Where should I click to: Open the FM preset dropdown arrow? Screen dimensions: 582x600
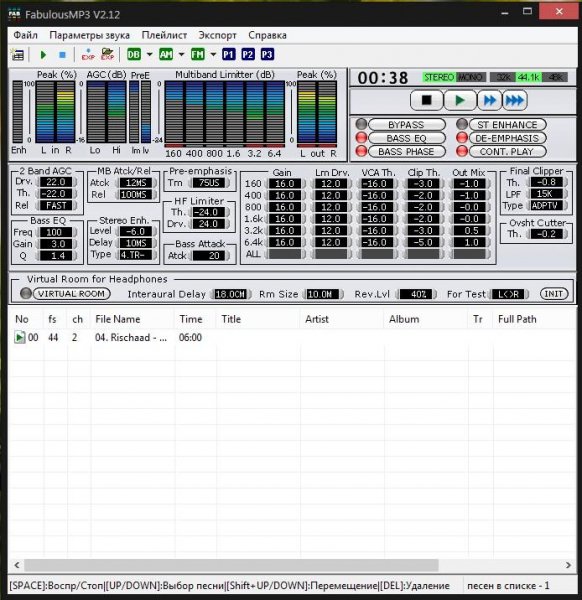[x=213, y=54]
